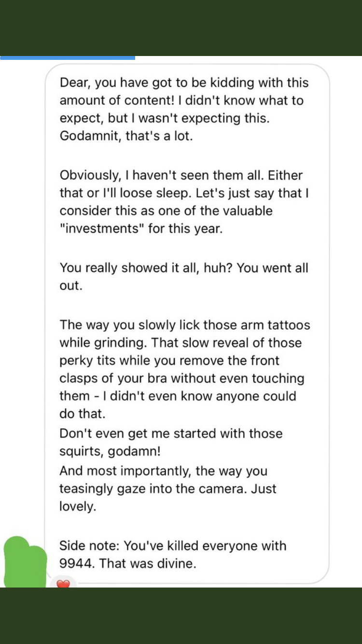362x644 pixels.
Task: Tap the line starting "And most importantly"
Action: click(x=163, y=471)
